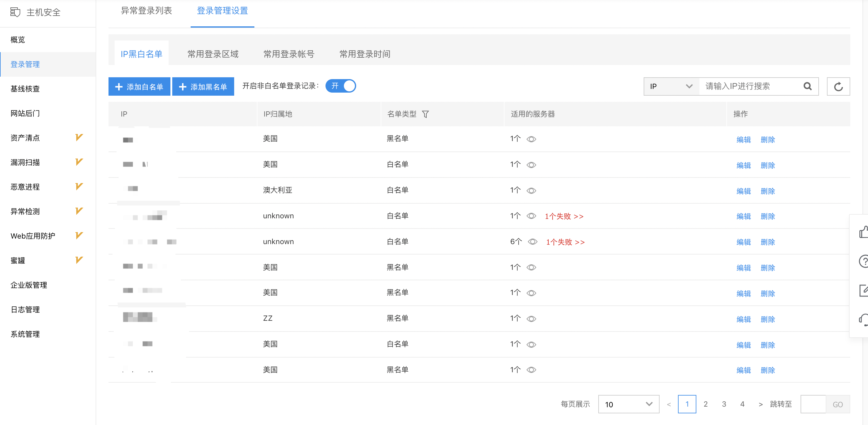Screen dimensions: 868x425
Task: Open 登录管理 in sidebar
Action: [48, 64]
